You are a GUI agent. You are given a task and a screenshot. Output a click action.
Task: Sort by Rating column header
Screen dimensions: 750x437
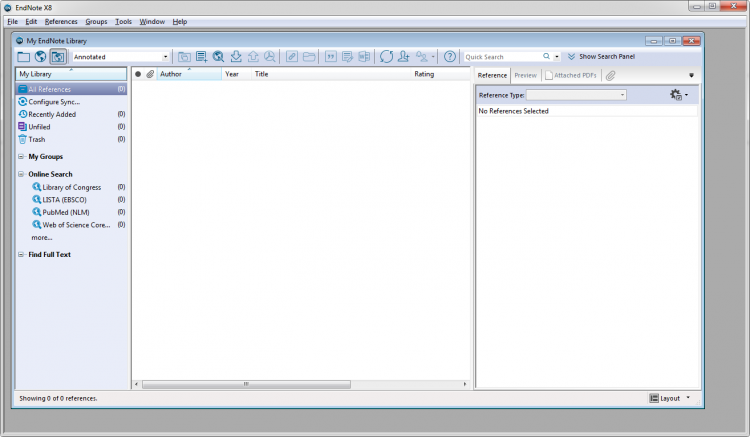pos(441,74)
